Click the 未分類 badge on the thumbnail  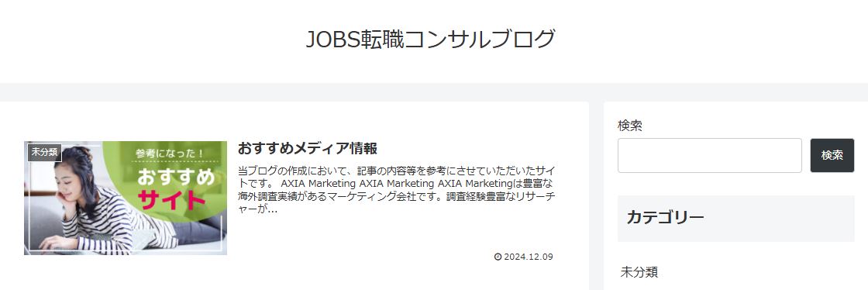44,152
